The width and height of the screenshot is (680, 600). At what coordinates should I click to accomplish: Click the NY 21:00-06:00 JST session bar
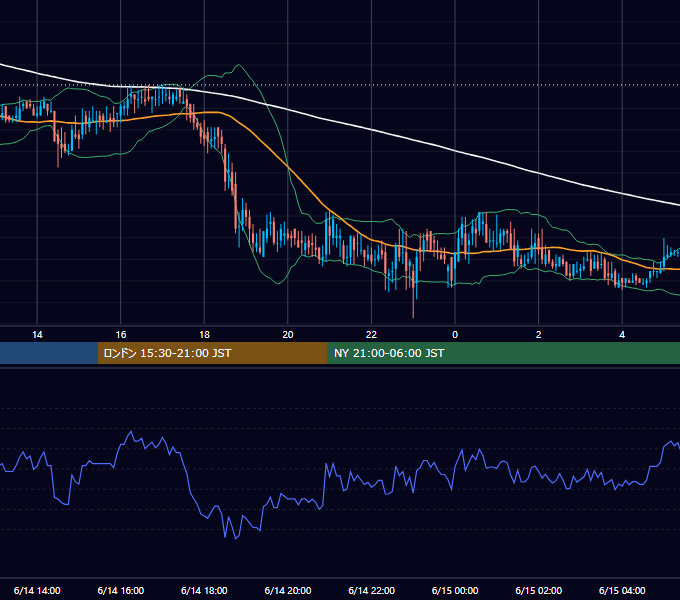(x=503, y=353)
